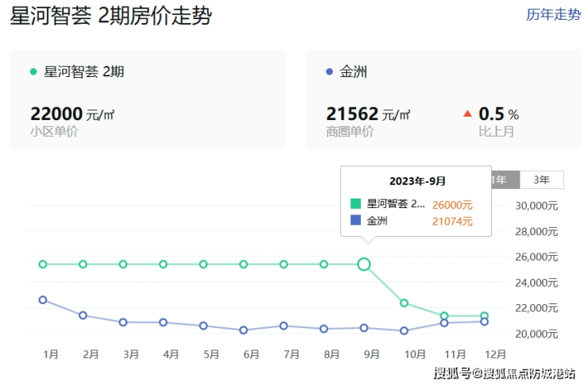Click the blue dot beside 金洲
This screenshot has width=588, height=386.
click(x=329, y=72)
